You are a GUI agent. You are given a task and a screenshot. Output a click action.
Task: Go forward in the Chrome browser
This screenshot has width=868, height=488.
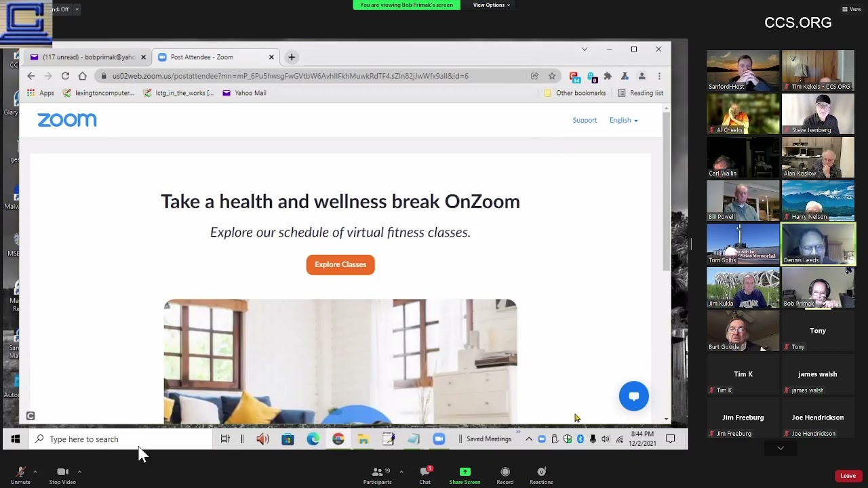coord(47,76)
